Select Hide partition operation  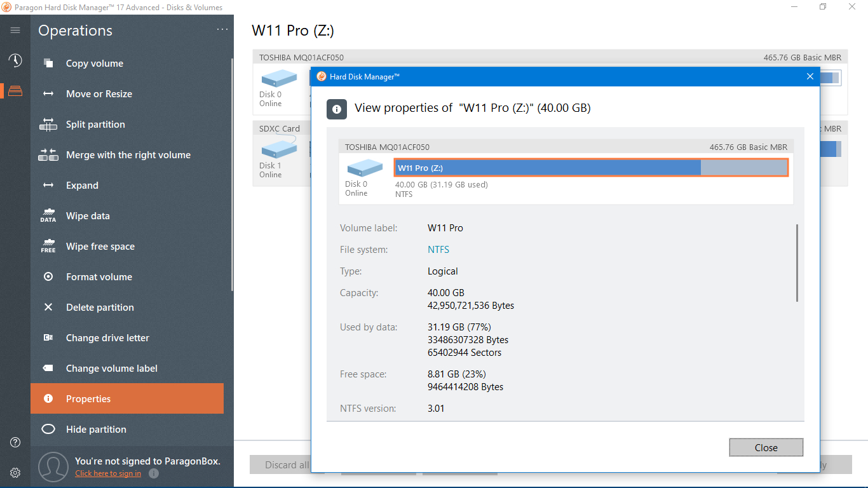(127, 429)
